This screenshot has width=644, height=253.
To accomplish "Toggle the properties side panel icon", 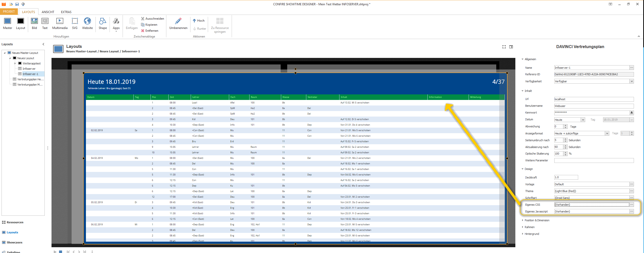I will coord(511,47).
